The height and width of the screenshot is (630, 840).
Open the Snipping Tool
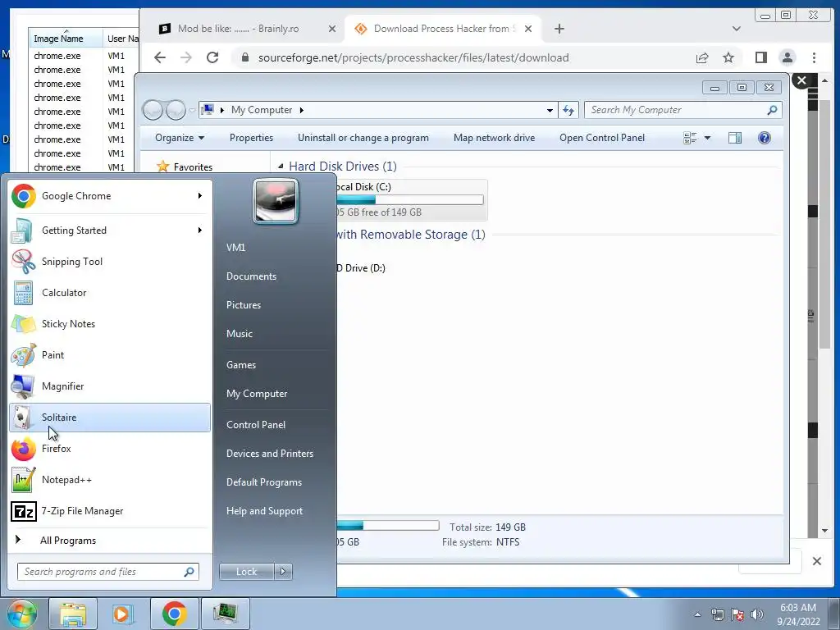tap(110, 262)
